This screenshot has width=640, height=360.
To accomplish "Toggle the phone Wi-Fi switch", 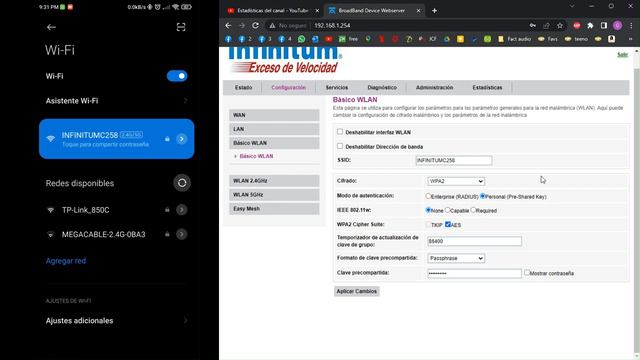I will [x=177, y=76].
